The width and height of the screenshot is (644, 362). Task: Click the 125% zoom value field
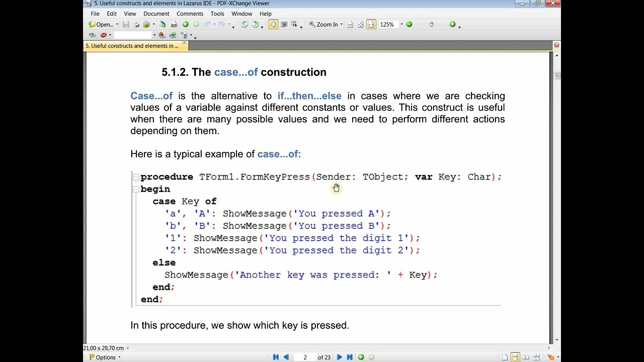389,24
